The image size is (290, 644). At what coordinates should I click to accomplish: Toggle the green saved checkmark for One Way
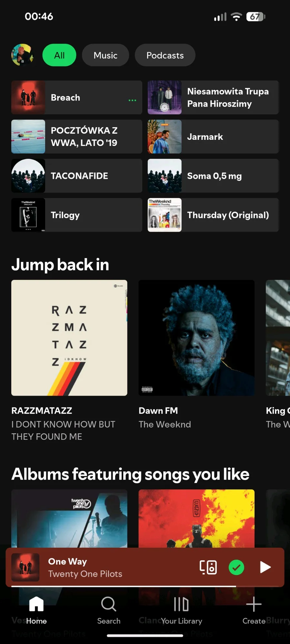(236, 567)
